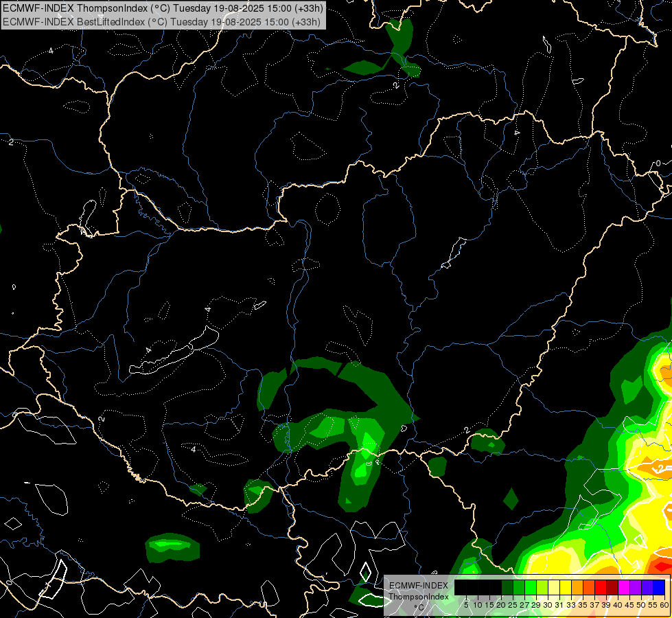Select the 'ECMWF-INDEX' label in the legend box
Image resolution: width=672 pixels, height=618 pixels.
(x=419, y=586)
